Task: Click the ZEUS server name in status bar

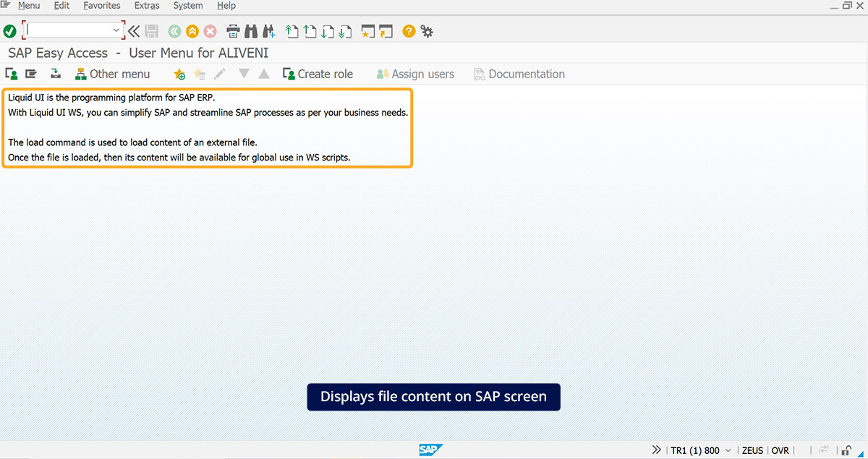Action: [x=752, y=450]
